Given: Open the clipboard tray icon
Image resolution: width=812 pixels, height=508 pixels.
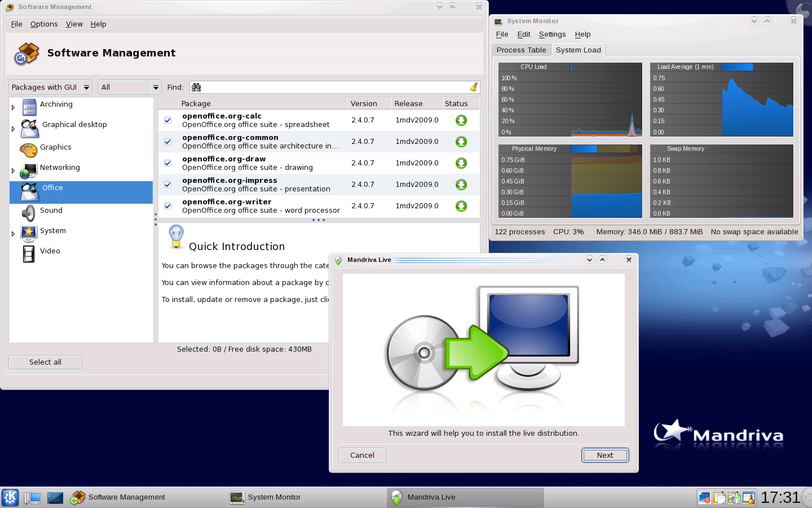Looking at the screenshot, I should click(x=719, y=498).
